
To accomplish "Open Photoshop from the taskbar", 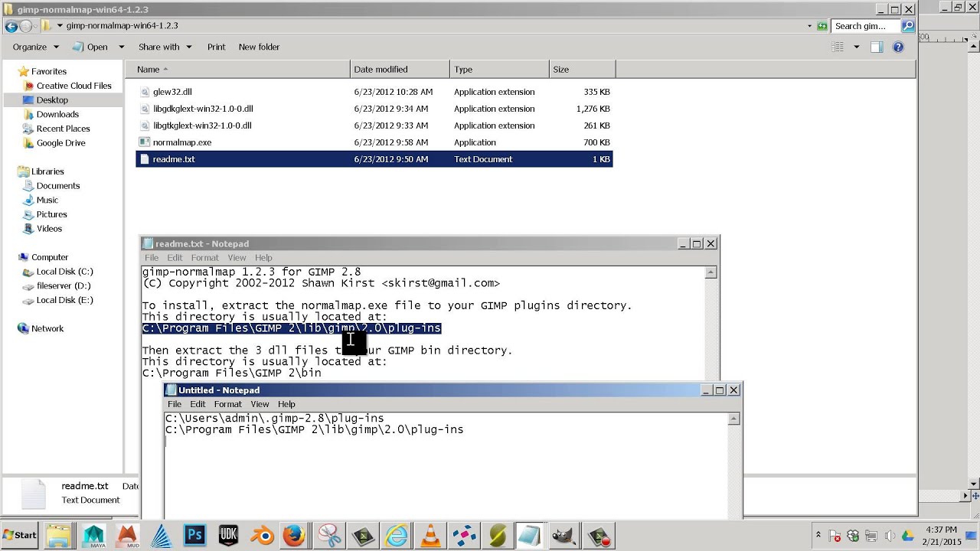I will click(x=194, y=535).
